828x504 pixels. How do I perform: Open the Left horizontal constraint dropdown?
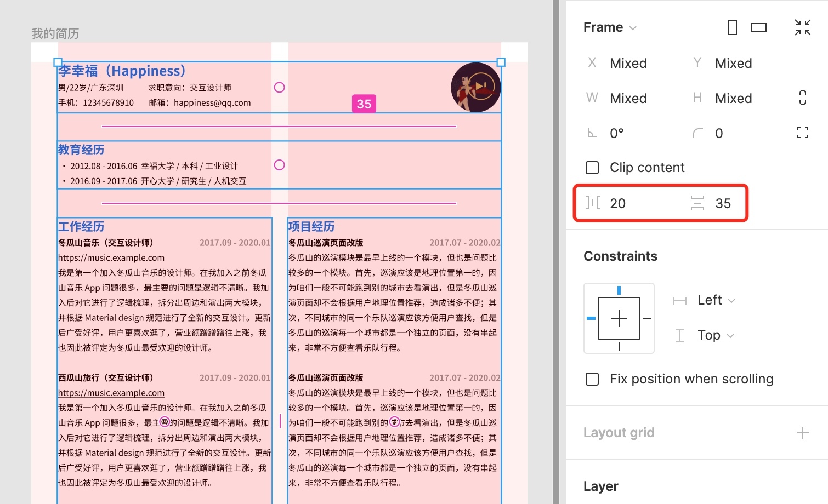click(716, 300)
